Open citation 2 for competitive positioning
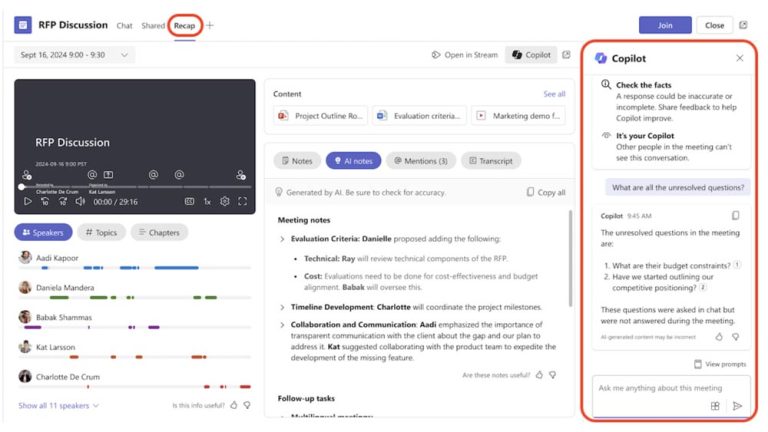The width and height of the screenshot is (768, 432). 703,288
